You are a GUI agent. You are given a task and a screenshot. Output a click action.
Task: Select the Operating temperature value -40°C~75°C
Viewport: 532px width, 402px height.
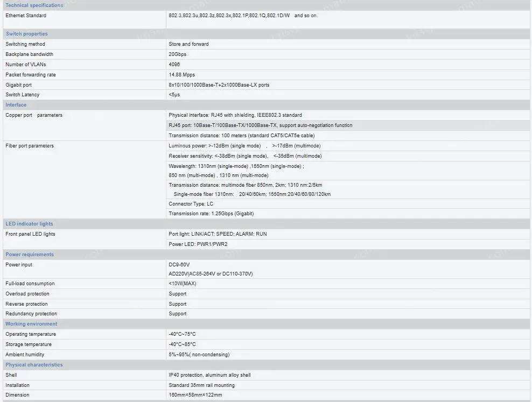tap(182, 334)
